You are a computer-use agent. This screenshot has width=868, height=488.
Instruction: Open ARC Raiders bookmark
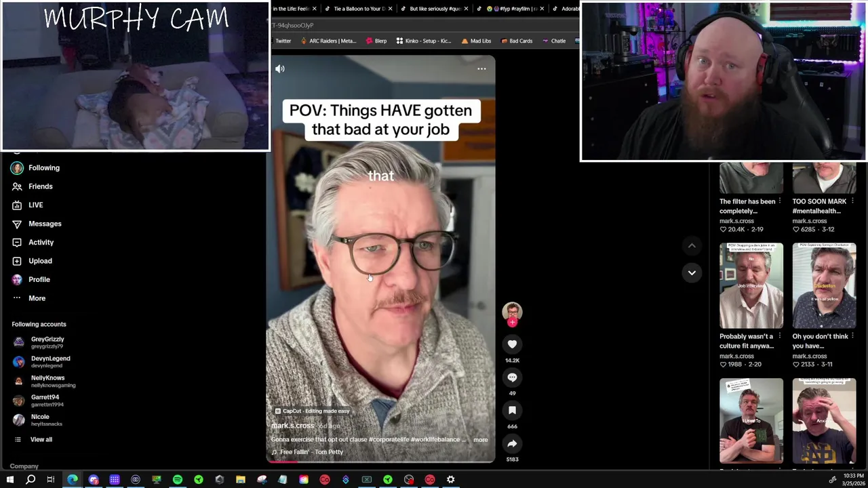click(x=328, y=41)
